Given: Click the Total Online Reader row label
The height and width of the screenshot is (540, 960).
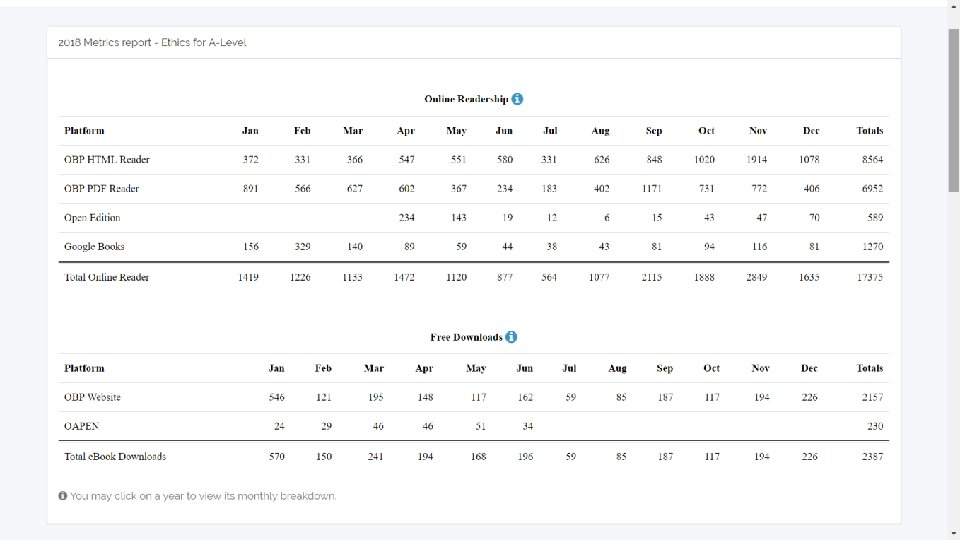Looking at the screenshot, I should [106, 277].
